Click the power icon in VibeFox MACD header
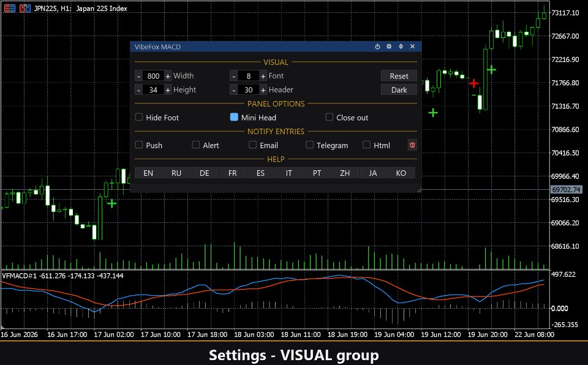588x365 pixels. [377, 47]
